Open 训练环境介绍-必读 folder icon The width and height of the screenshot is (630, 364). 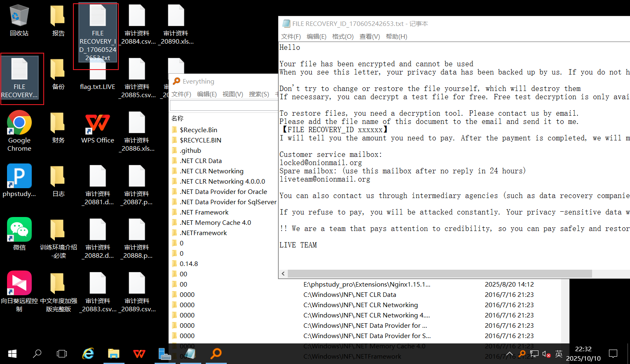click(58, 239)
